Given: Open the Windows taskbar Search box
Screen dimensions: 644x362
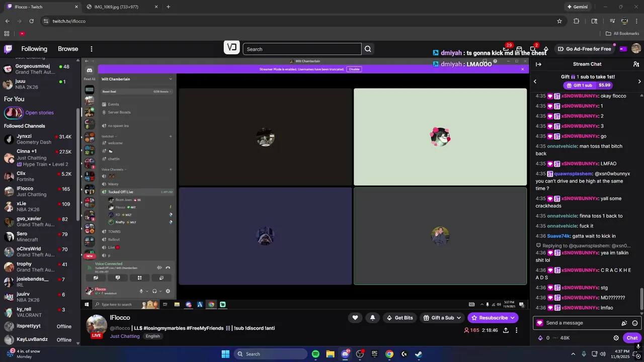Looking at the screenshot, I should [x=271, y=354].
